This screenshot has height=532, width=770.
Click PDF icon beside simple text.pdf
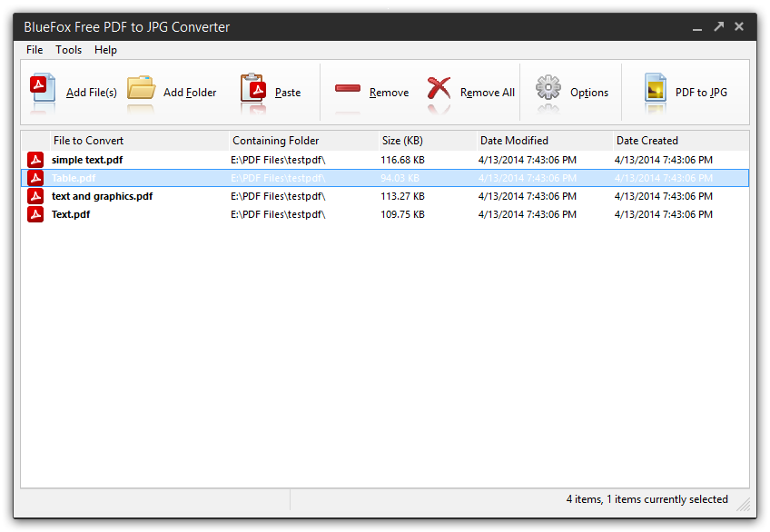(x=35, y=160)
